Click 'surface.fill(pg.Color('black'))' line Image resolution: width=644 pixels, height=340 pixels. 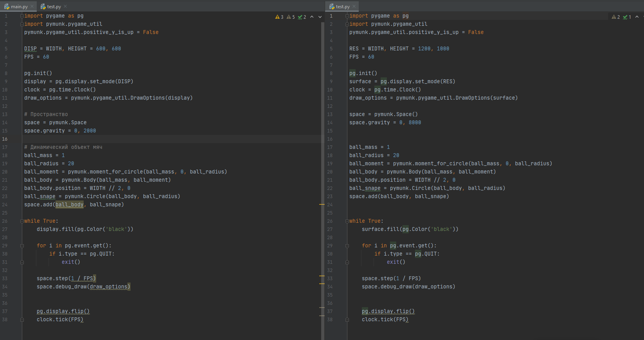pos(410,229)
